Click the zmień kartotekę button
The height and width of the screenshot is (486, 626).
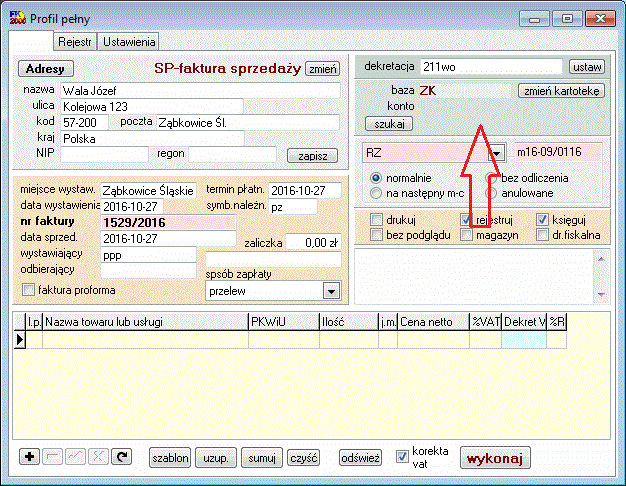coord(561,91)
